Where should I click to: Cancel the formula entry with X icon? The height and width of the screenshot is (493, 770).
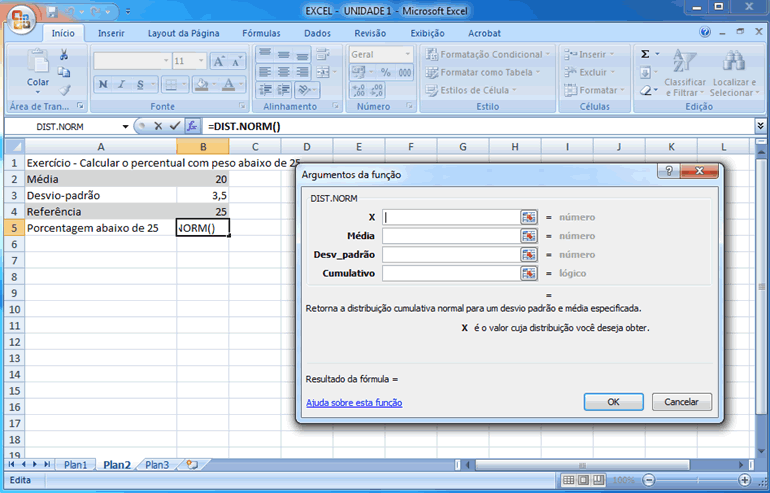click(x=158, y=126)
